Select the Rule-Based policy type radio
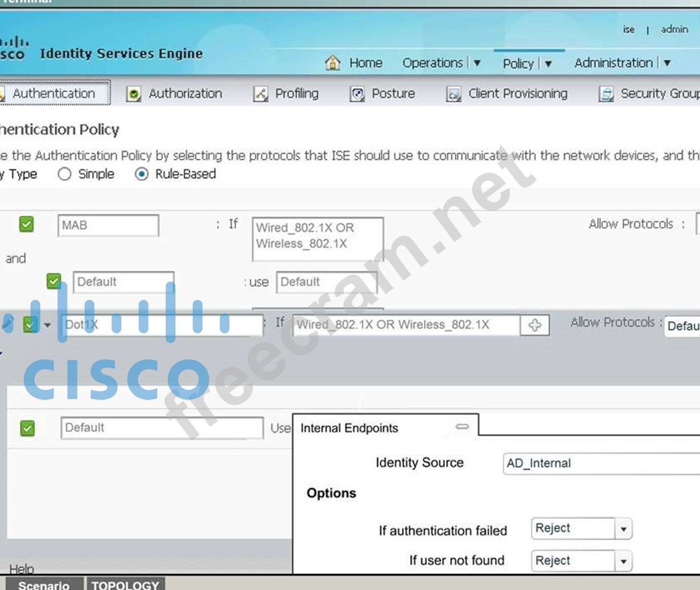700x590 pixels. (142, 174)
